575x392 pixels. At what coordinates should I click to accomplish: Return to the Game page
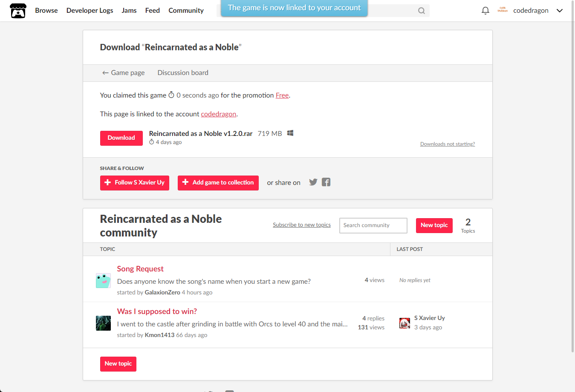tap(124, 73)
